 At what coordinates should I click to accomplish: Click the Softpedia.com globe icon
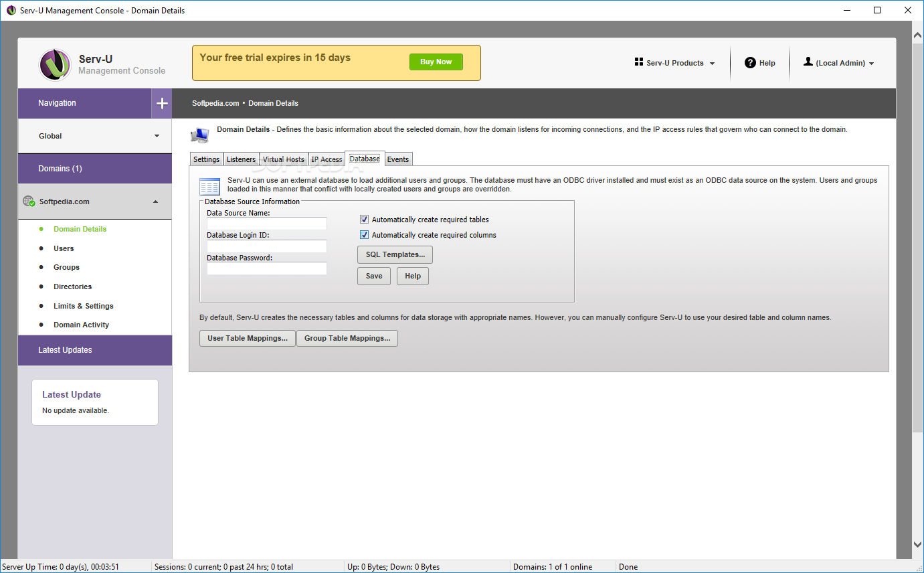pyautogui.click(x=29, y=201)
